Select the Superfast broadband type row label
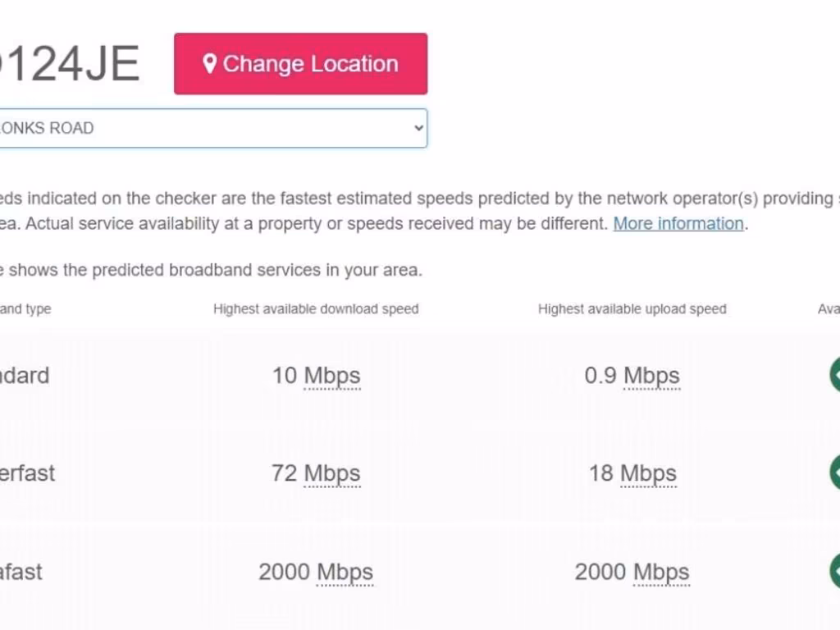This screenshot has height=630, width=840. tap(27, 473)
